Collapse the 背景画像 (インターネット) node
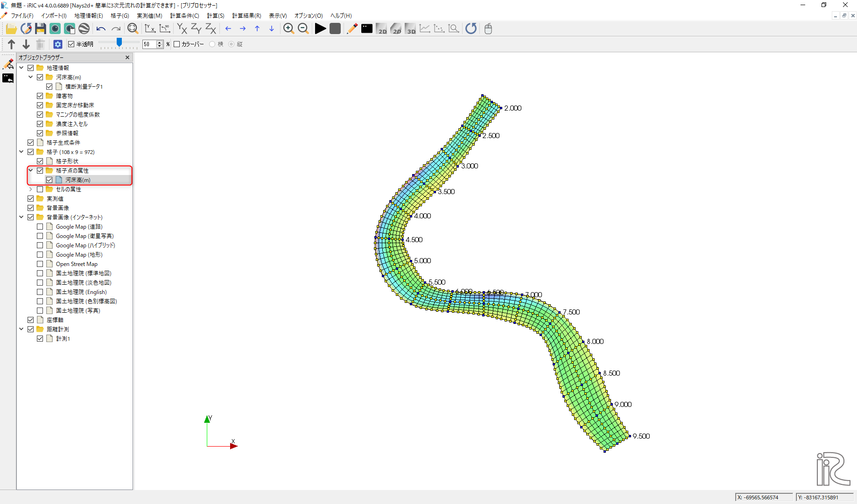 pos(21,217)
